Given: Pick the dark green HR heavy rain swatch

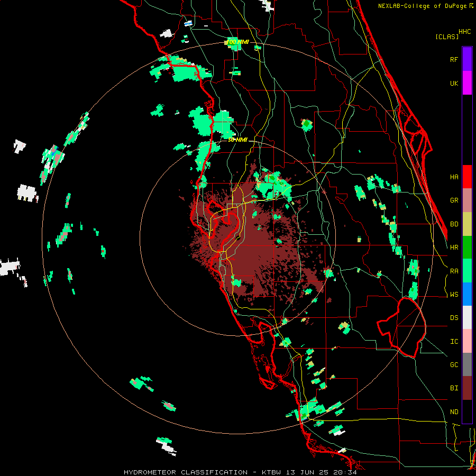Looking at the screenshot, I should click(467, 248).
